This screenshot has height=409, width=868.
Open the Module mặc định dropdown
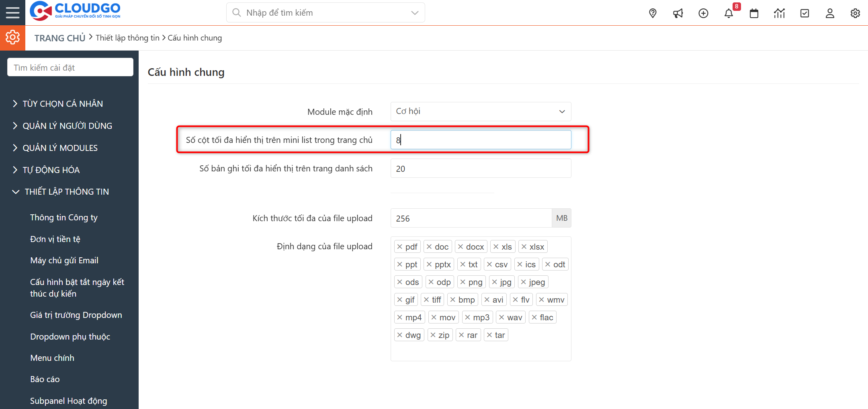click(481, 112)
